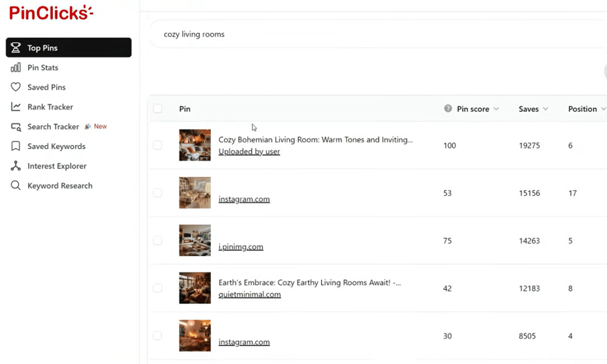Click the Saved Pins heart icon

pyautogui.click(x=16, y=87)
